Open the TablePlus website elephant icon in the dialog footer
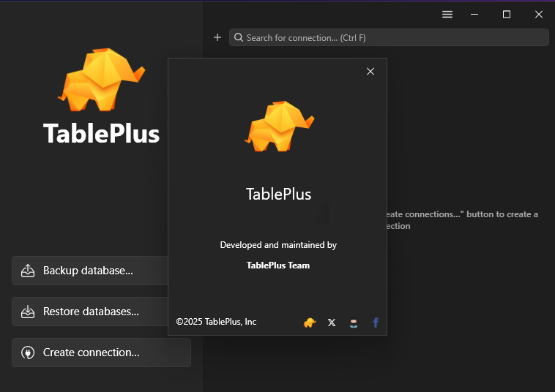Screen dimensions: 555x392 click(x=310, y=323)
